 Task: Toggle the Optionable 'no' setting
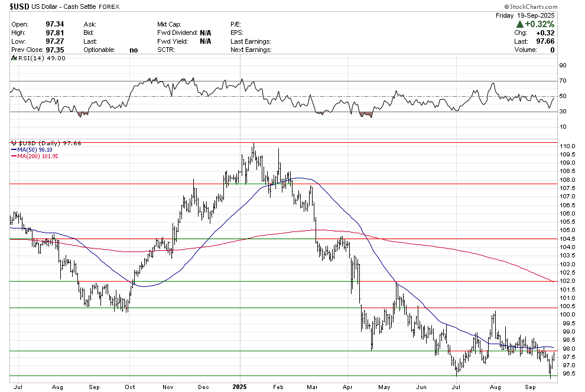point(134,50)
